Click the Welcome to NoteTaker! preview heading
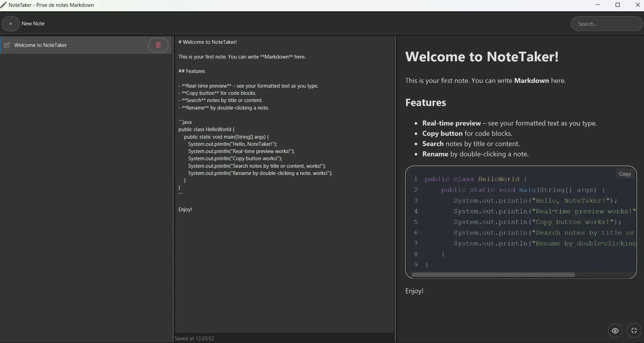The width and height of the screenshot is (644, 343). click(481, 56)
